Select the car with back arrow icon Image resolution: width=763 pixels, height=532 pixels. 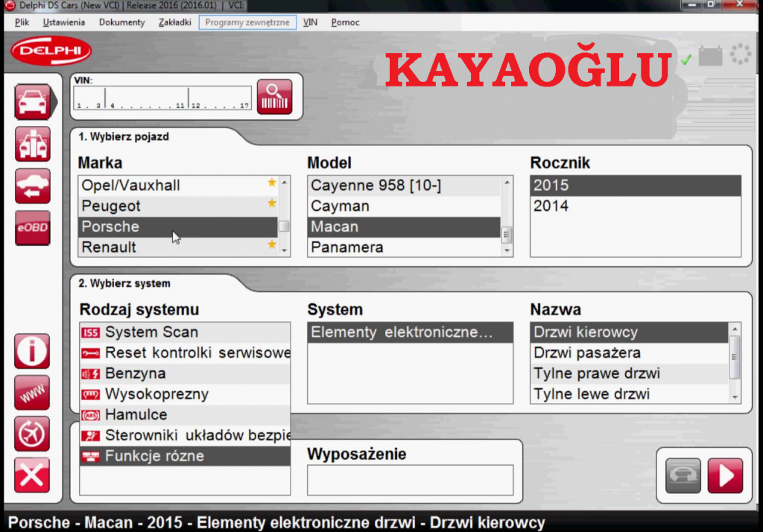coord(33,186)
